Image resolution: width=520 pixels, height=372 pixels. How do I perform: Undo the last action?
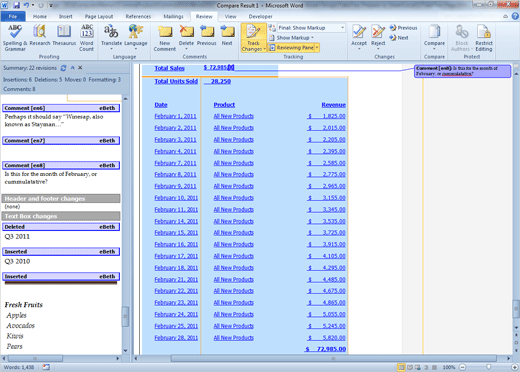[x=26, y=5]
